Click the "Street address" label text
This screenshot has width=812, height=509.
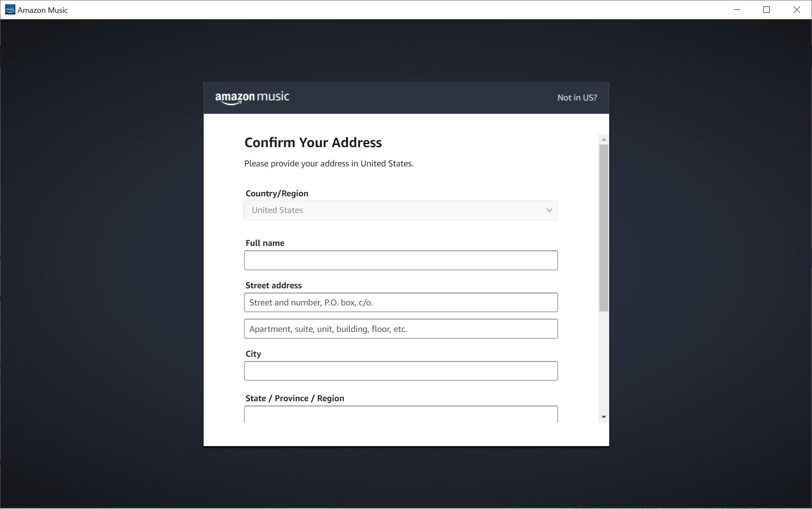point(273,285)
